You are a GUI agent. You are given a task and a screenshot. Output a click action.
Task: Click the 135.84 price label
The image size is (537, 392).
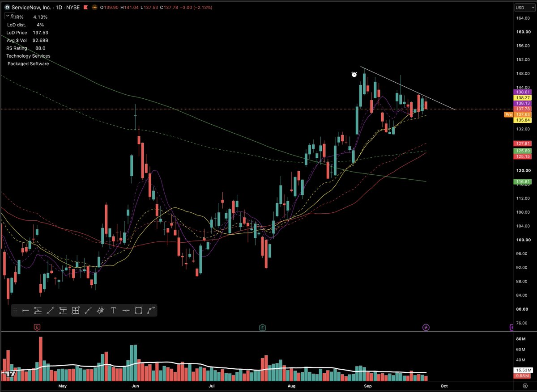[523, 120]
